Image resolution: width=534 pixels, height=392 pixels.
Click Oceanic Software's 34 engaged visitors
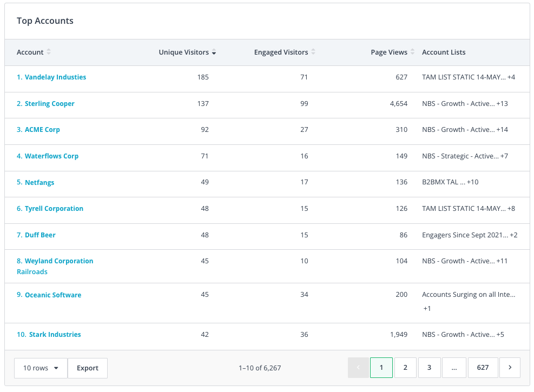pyautogui.click(x=304, y=295)
